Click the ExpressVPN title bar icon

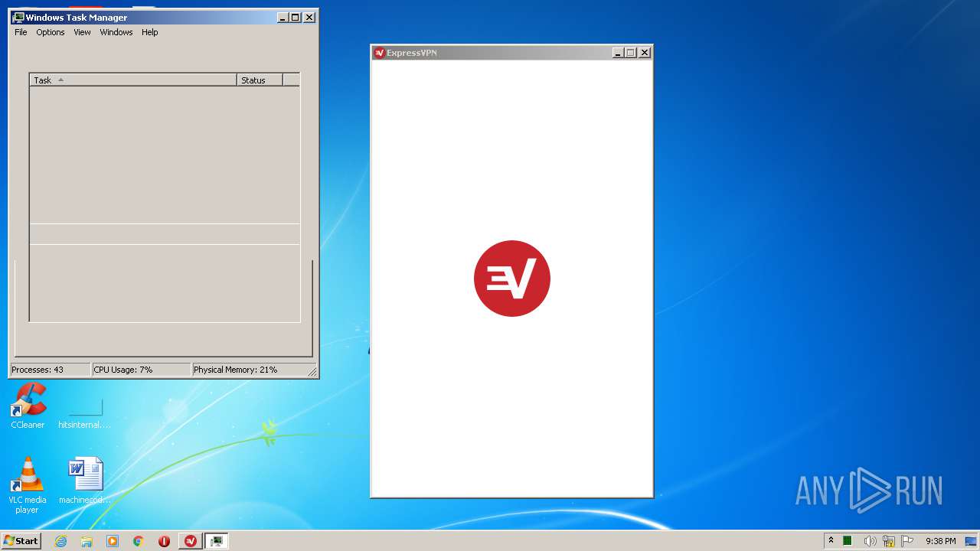pyautogui.click(x=379, y=53)
